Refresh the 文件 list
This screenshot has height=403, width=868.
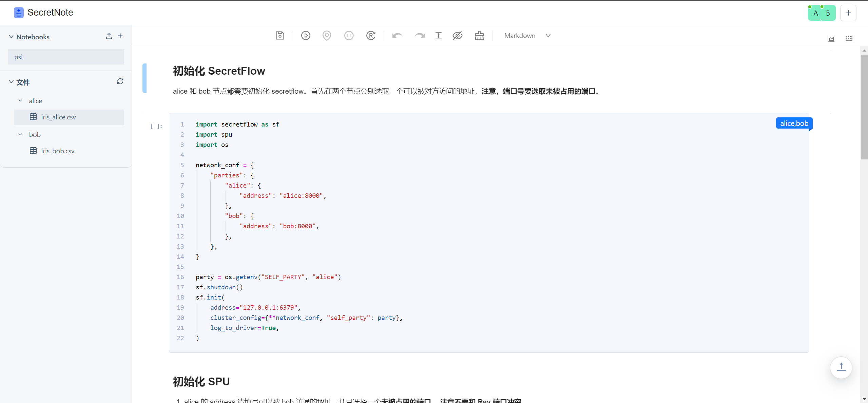click(120, 81)
